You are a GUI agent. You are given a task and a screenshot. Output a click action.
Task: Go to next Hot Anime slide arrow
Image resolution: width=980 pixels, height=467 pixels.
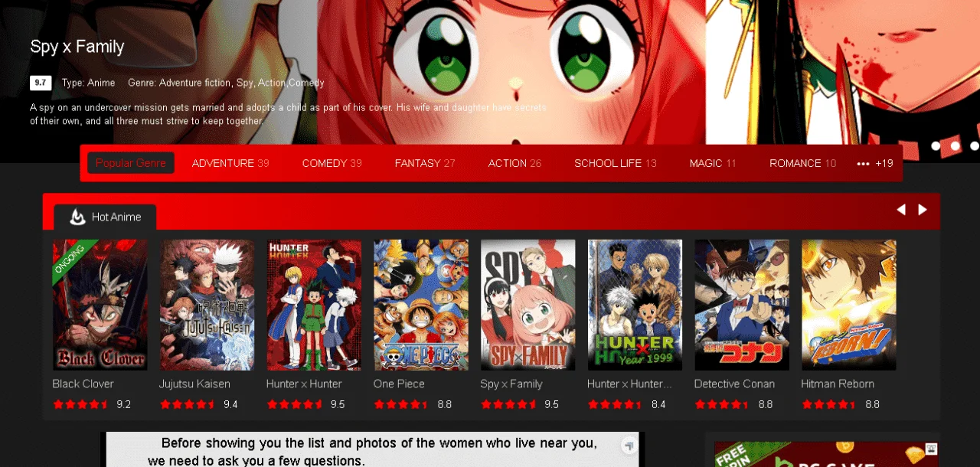[923, 210]
